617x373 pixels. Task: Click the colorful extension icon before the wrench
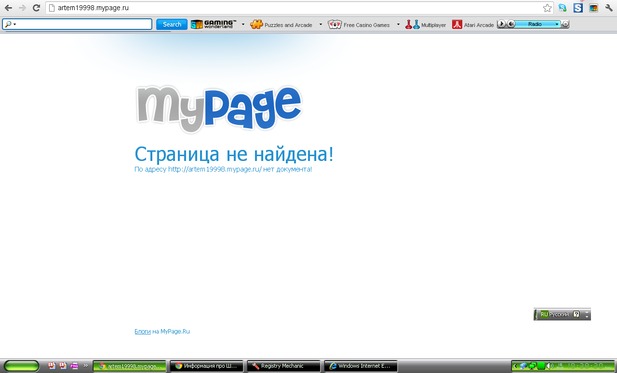pos(593,7)
